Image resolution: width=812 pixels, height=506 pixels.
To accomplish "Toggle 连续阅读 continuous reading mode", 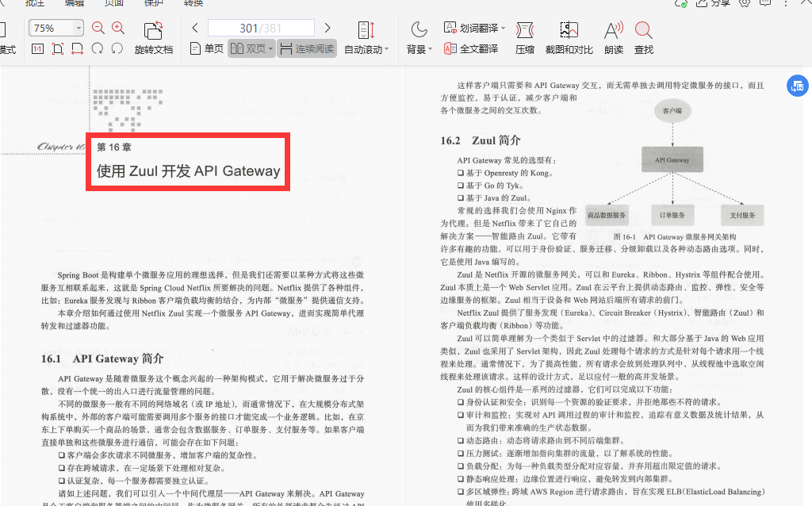I will (x=307, y=48).
